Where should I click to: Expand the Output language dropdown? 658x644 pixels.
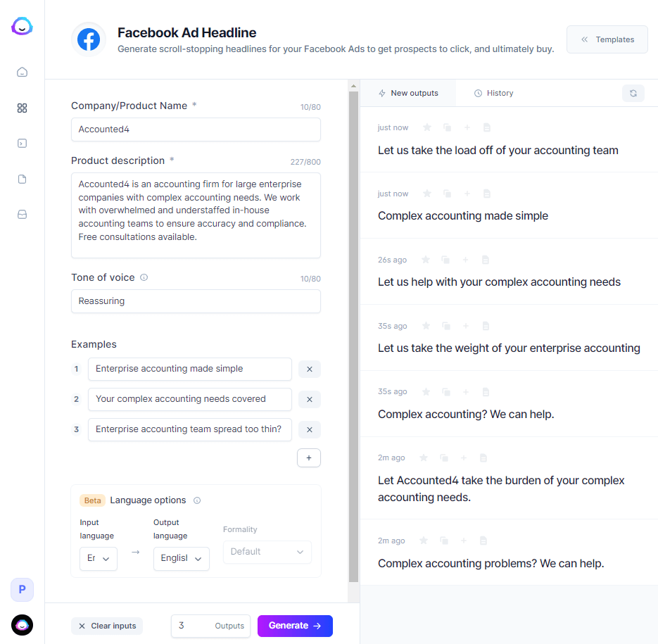click(x=182, y=558)
